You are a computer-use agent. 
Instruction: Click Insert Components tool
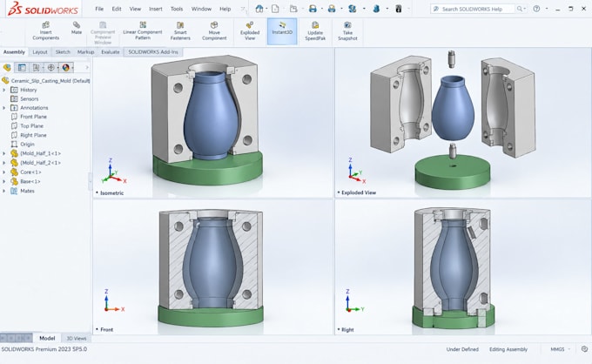click(45, 30)
